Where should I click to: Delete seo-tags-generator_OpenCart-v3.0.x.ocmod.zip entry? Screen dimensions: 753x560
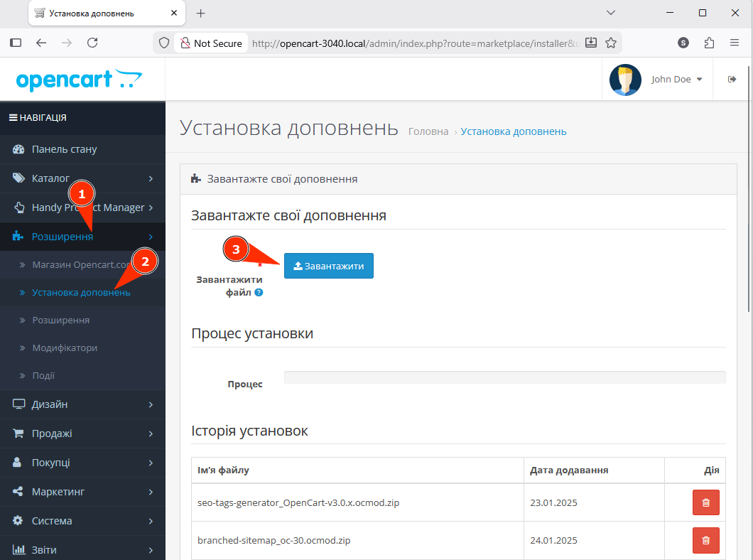pos(705,502)
